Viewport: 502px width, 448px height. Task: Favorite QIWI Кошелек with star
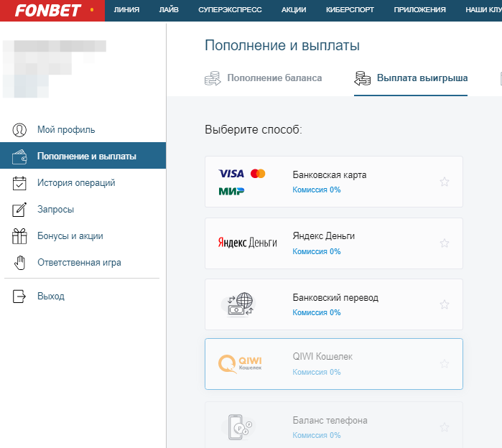(445, 364)
